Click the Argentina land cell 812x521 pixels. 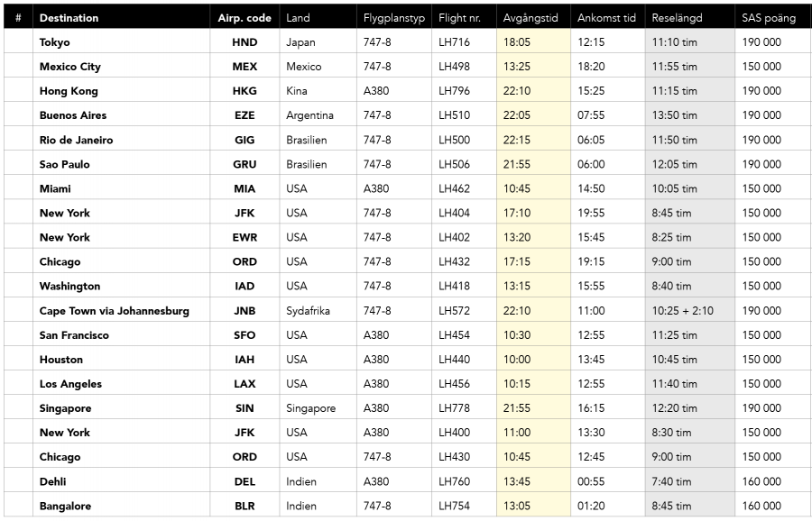(309, 115)
